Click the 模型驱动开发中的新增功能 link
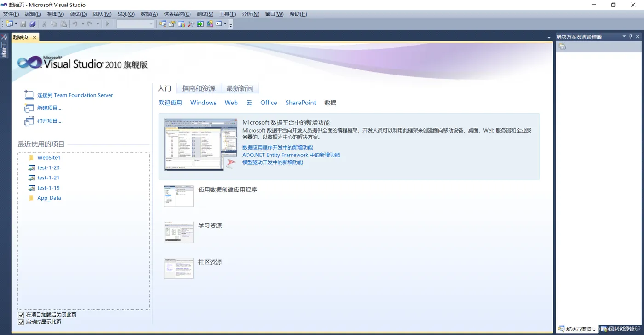This screenshot has height=335, width=644. [273, 162]
